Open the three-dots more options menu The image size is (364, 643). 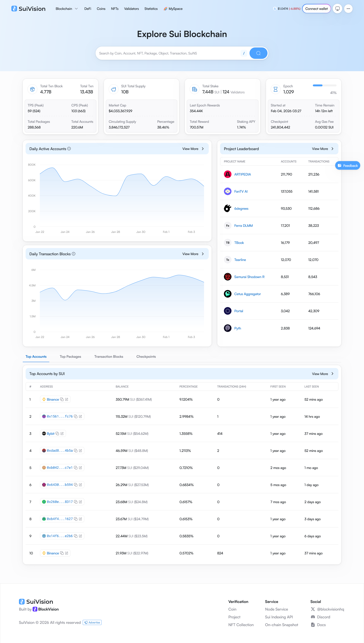click(x=348, y=9)
